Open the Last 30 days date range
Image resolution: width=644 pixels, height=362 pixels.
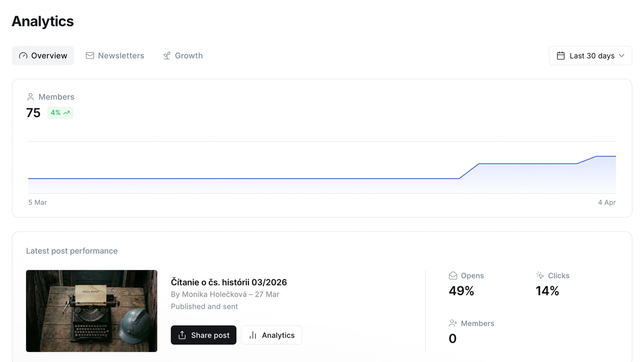pyautogui.click(x=592, y=56)
